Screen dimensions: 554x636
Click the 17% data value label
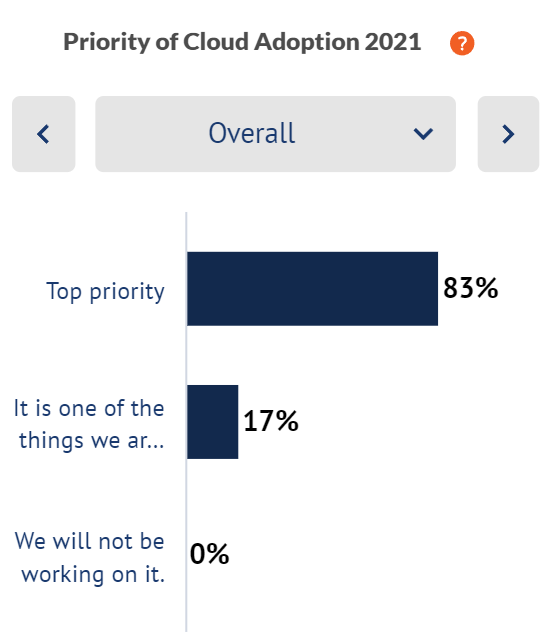[x=271, y=421]
